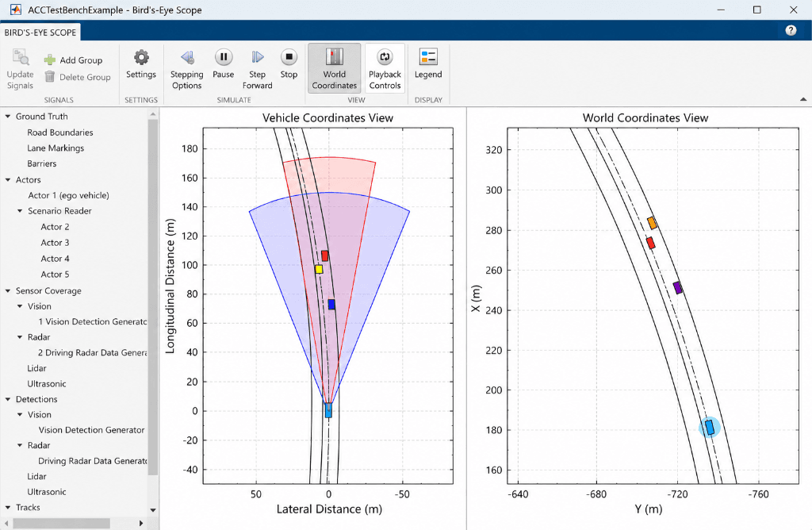812x530 pixels.
Task: Click Vehicle Coordinates View title
Action: 327,118
